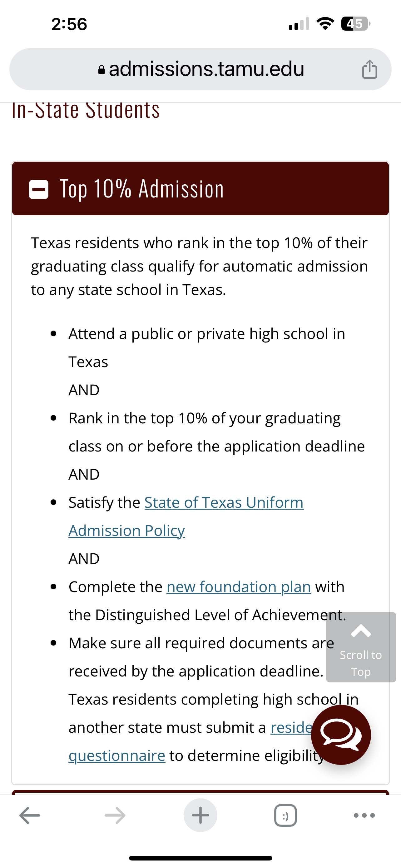The width and height of the screenshot is (401, 868).
Task: Expand the next accordion section below
Action: 200,792
